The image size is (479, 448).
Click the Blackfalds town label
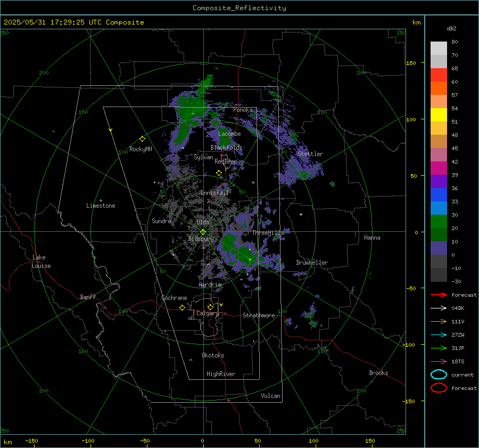pos(226,148)
